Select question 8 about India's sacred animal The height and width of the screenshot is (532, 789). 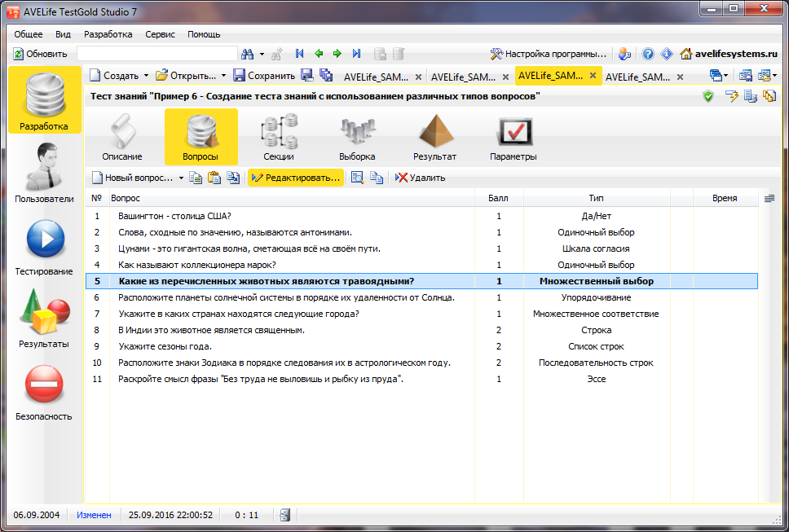click(x=212, y=330)
